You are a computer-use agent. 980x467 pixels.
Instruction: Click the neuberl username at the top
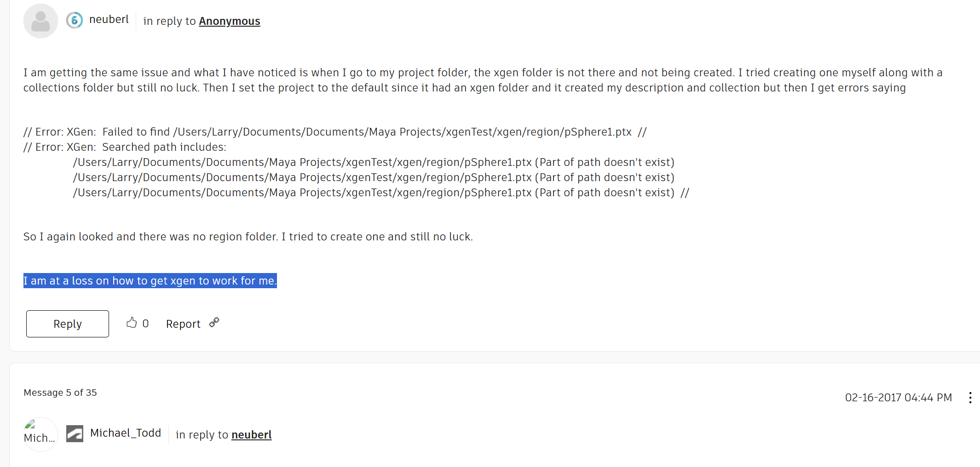point(109,19)
